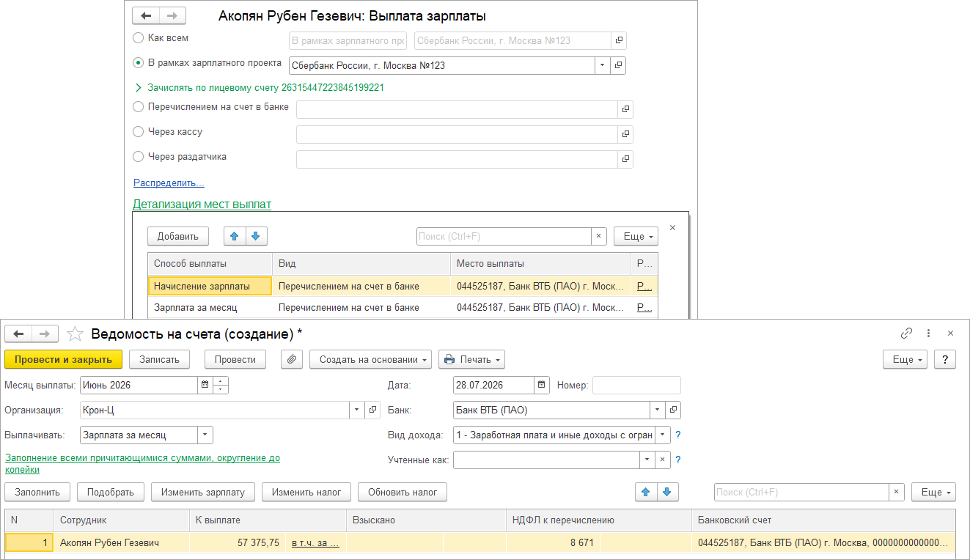Open Банк dropdown list
970x560 pixels.
click(658, 410)
